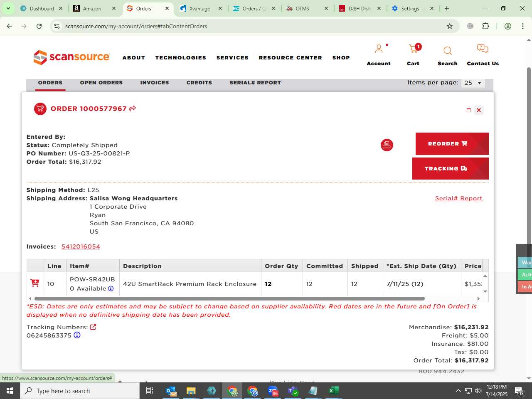Click the ScanSource logo
This screenshot has height=399, width=532.
(x=71, y=57)
